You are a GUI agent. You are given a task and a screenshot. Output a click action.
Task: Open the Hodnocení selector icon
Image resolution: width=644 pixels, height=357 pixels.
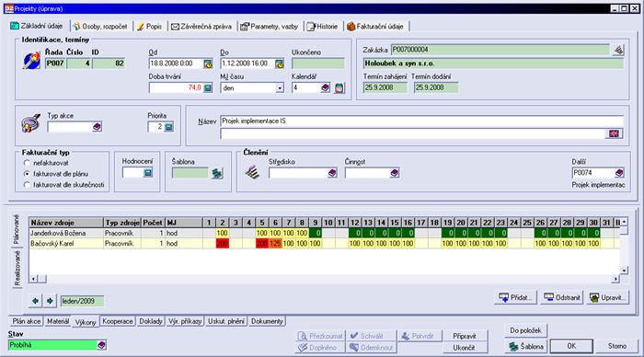pyautogui.click(x=148, y=173)
